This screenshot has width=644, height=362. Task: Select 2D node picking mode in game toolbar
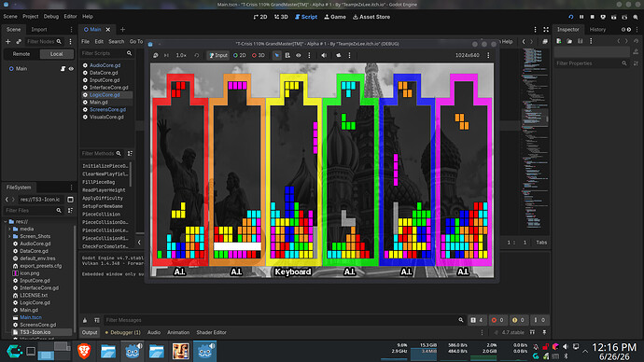point(240,55)
